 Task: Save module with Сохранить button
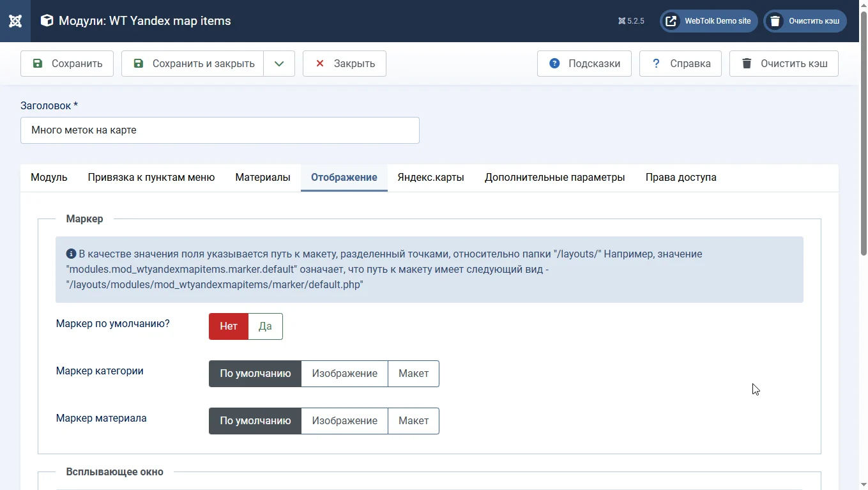coord(67,63)
